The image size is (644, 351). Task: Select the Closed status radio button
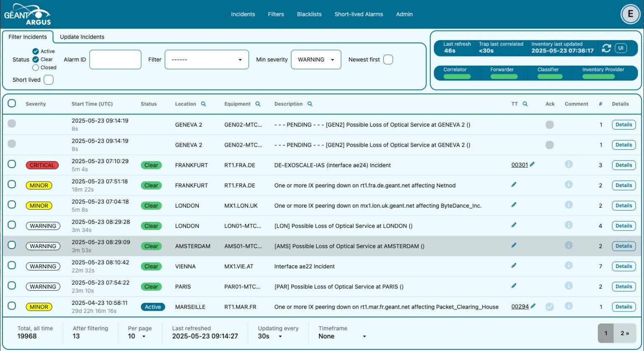35,67
